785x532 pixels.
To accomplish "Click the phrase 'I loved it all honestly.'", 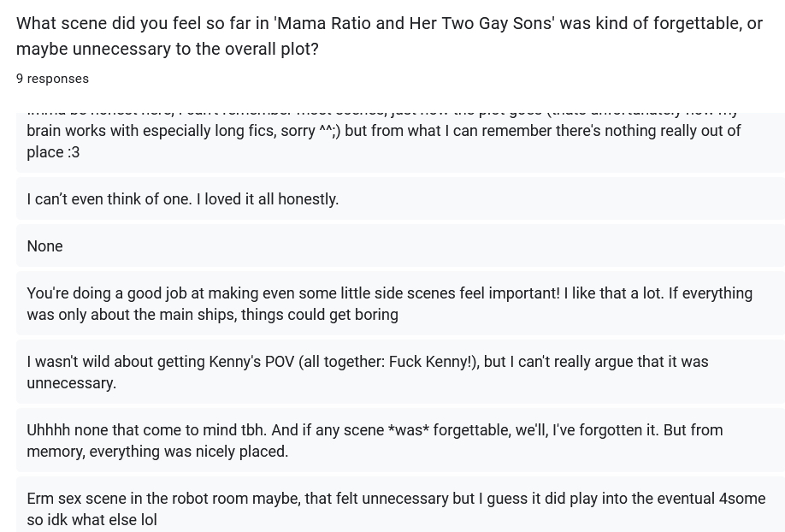I will [268, 199].
